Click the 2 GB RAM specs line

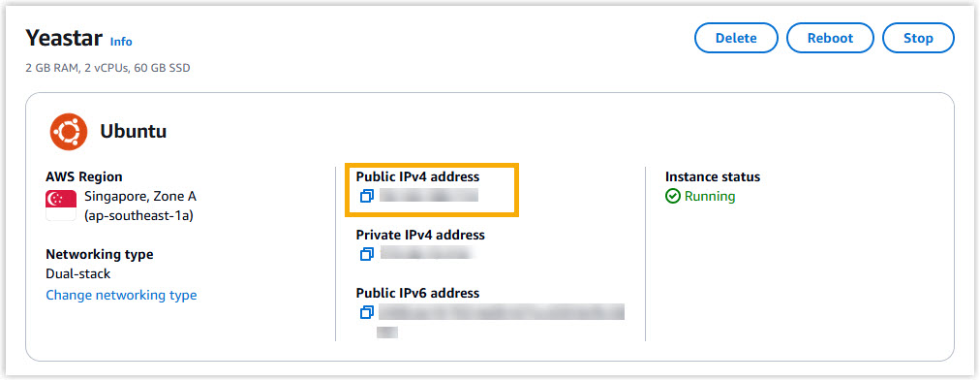point(108,68)
